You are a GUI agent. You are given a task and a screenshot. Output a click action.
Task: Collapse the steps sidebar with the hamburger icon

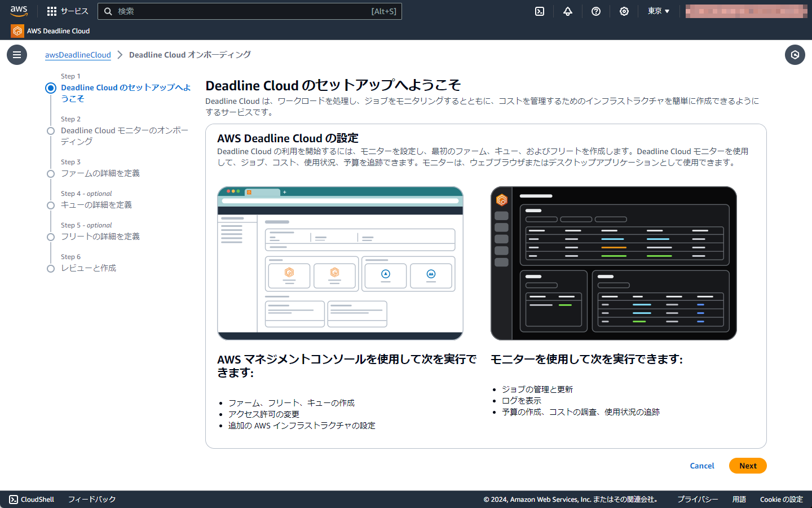pyautogui.click(x=16, y=55)
